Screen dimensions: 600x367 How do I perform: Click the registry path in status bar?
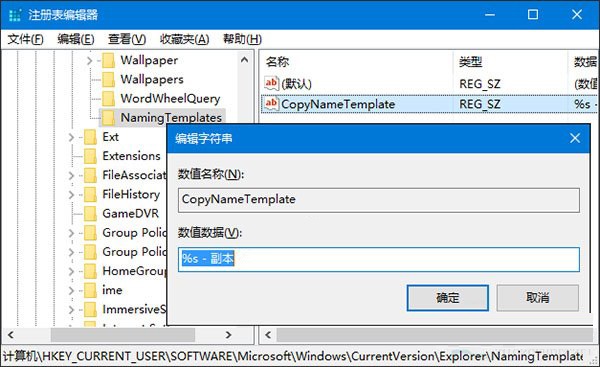coord(293,356)
